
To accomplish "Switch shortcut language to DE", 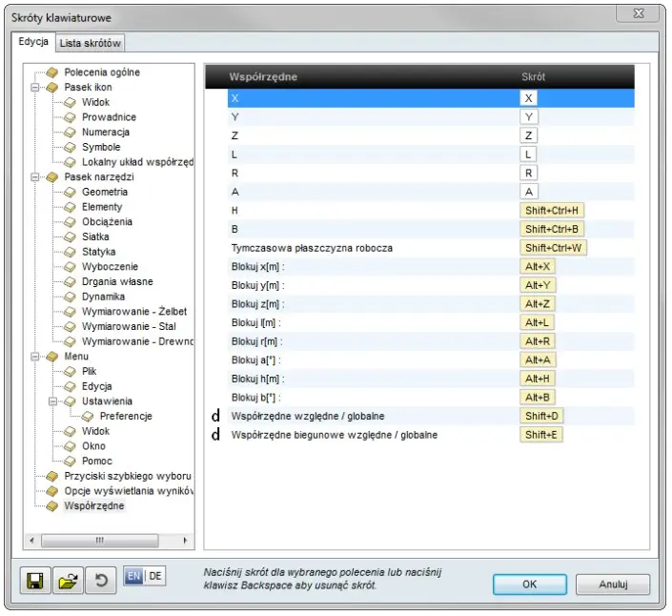I will coord(154,576).
